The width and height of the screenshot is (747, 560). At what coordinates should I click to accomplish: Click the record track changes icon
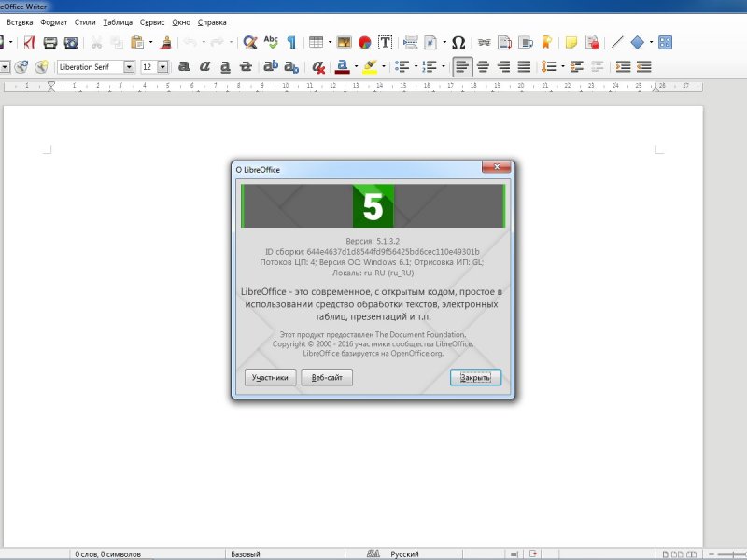click(592, 43)
